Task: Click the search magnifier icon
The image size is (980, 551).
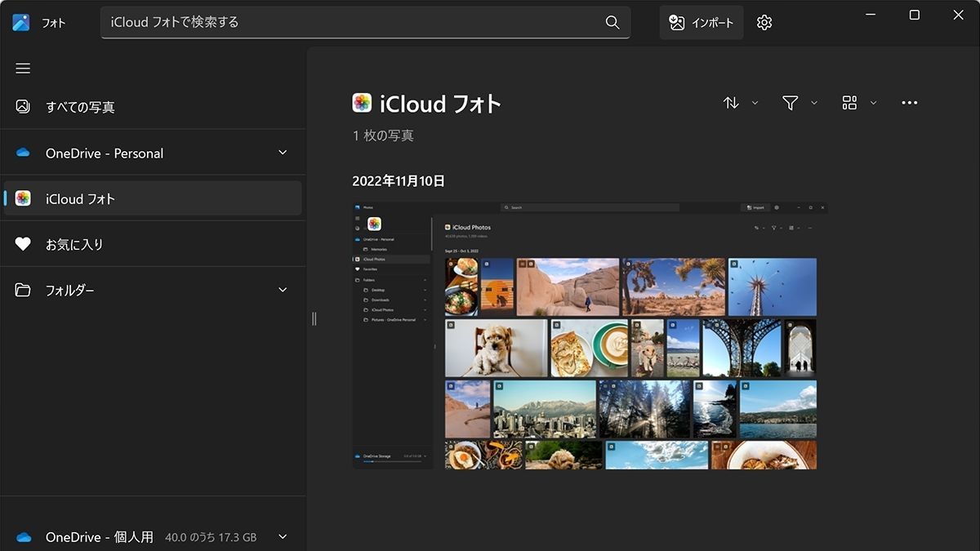Action: [612, 23]
